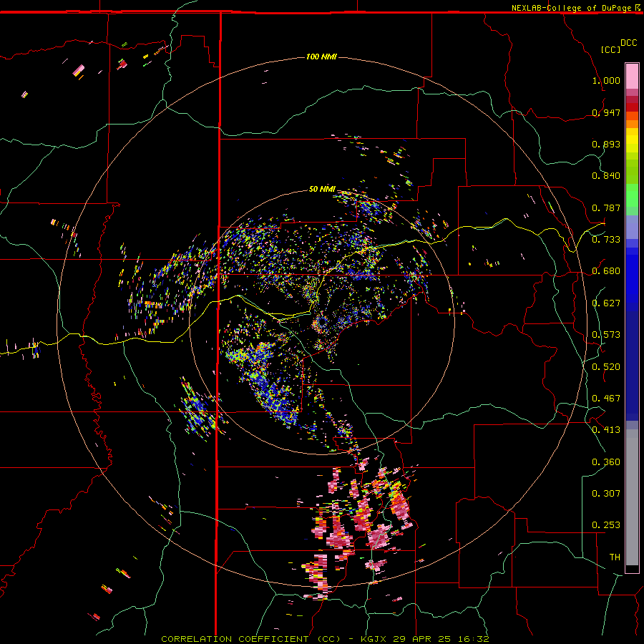644x644 pixels.
Task: Click the DCC label above color bar
Action: tap(629, 43)
